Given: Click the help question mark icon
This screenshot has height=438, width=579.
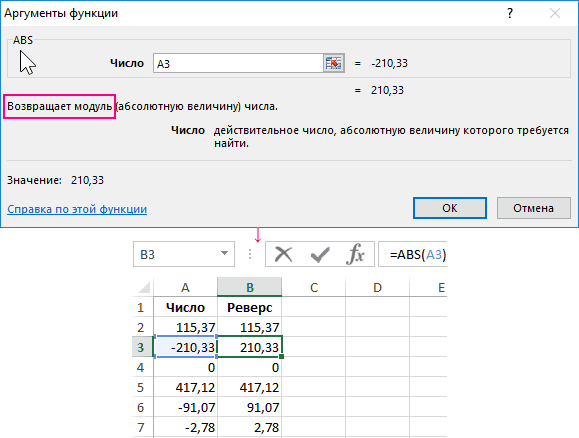Looking at the screenshot, I should [x=510, y=14].
